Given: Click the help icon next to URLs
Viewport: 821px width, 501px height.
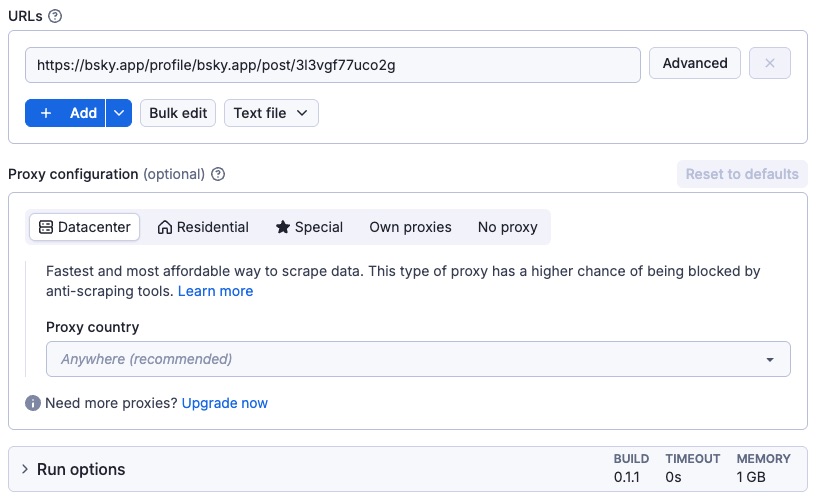Looking at the screenshot, I should click(x=55, y=16).
